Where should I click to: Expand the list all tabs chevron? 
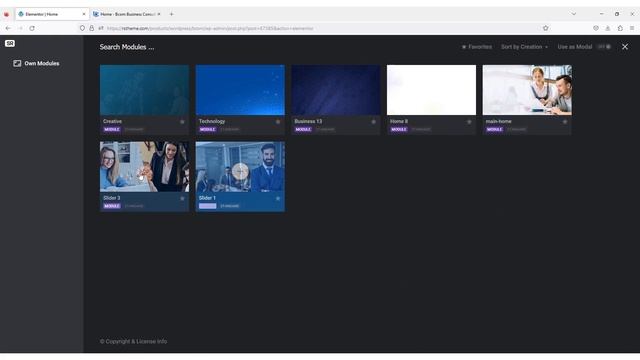(x=574, y=14)
